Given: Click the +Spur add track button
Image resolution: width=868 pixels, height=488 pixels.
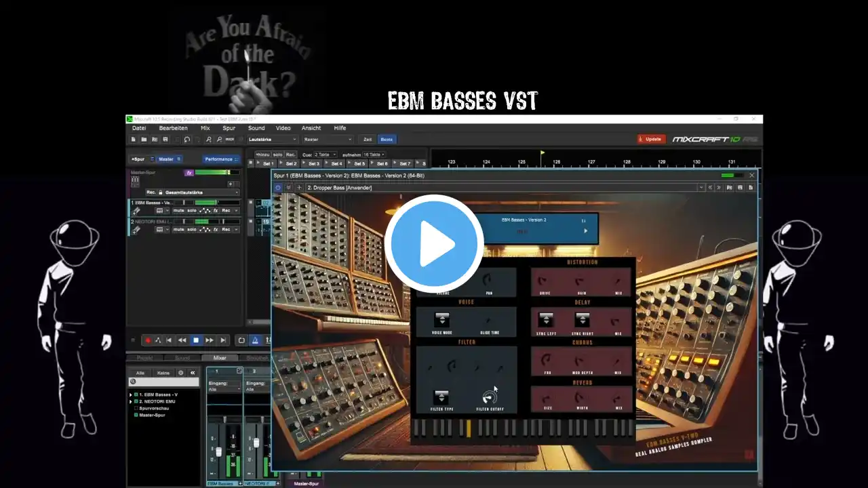Looking at the screenshot, I should coord(138,159).
